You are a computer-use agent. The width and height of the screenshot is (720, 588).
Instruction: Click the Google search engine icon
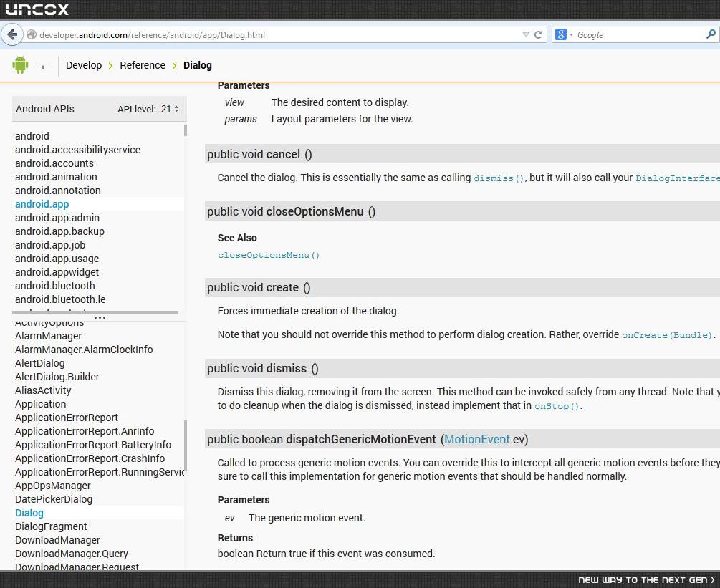561,34
